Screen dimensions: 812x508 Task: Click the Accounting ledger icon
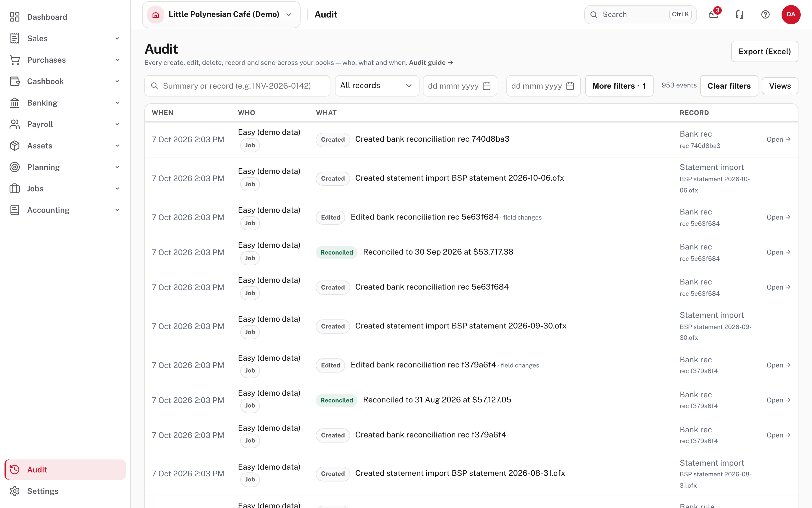14,210
